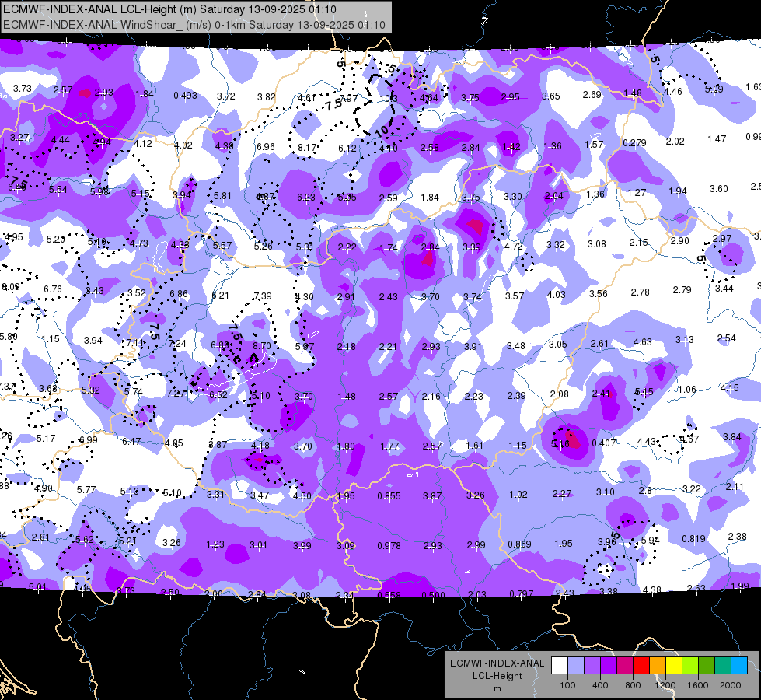Viewport: 761px width, 700px height.
Task: Click the wind shear value 4.15
Action: pyautogui.click(x=729, y=387)
